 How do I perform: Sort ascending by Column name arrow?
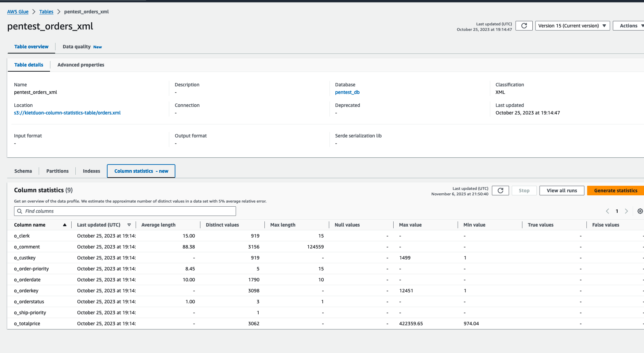coord(64,225)
